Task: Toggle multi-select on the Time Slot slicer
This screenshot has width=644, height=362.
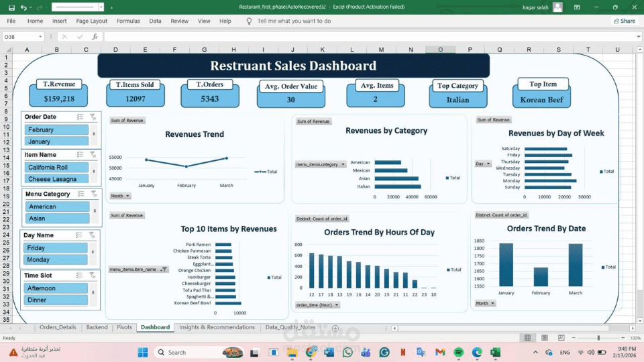Action: 79,276
